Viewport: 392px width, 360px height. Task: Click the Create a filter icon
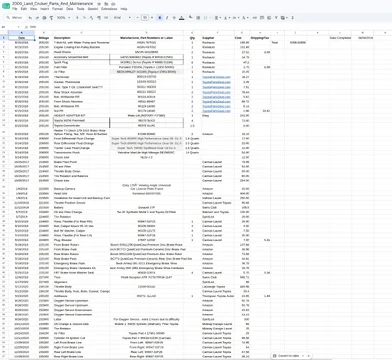click(x=276, y=18)
